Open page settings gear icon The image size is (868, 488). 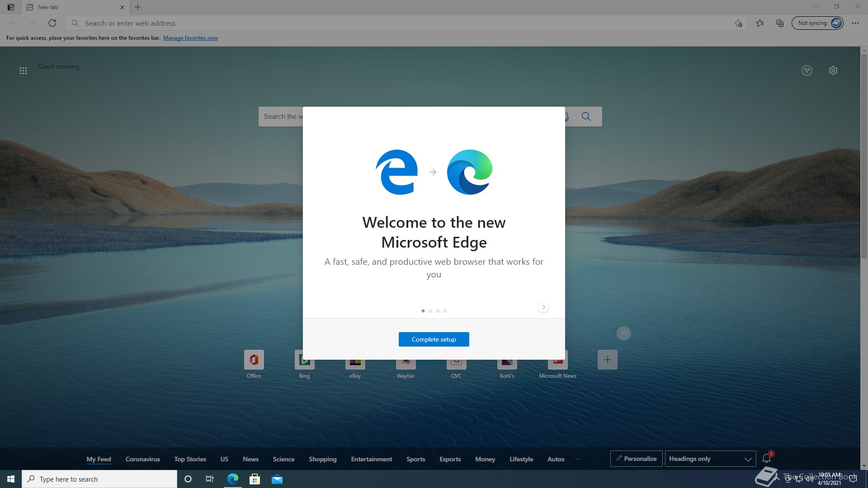pyautogui.click(x=833, y=70)
